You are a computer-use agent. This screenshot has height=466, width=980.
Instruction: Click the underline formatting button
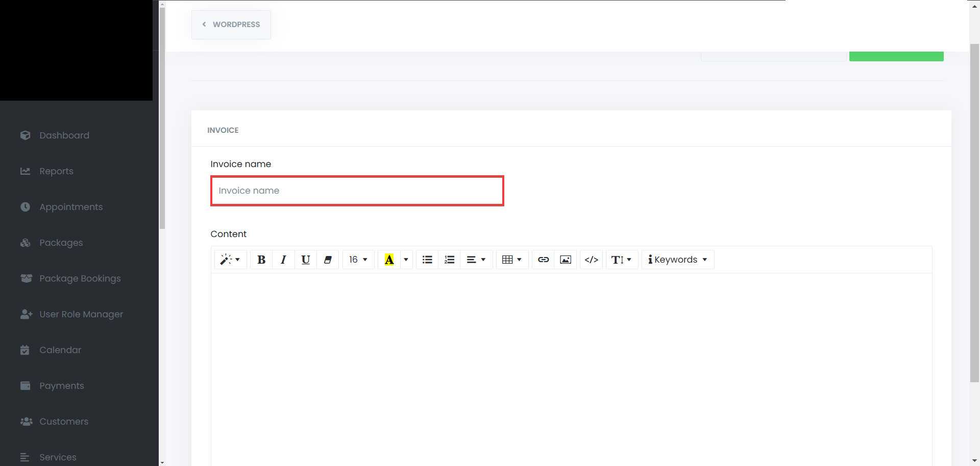pos(305,260)
